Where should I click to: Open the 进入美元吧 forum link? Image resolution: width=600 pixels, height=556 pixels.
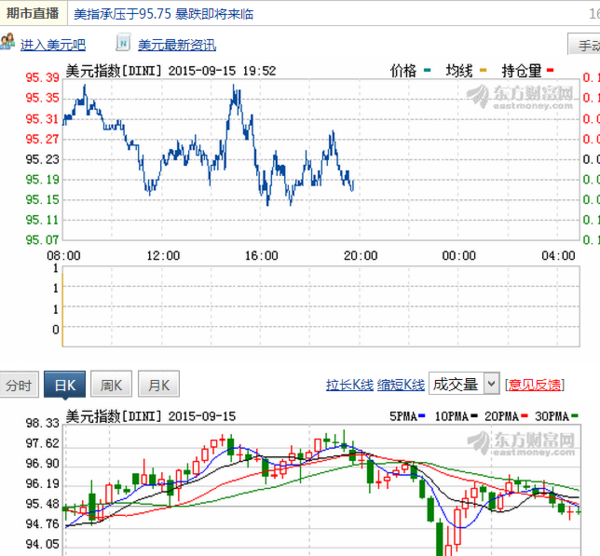[53, 45]
